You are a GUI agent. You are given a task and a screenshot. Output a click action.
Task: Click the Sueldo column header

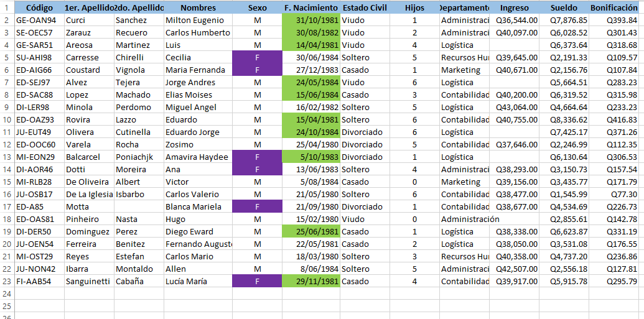[x=564, y=7]
